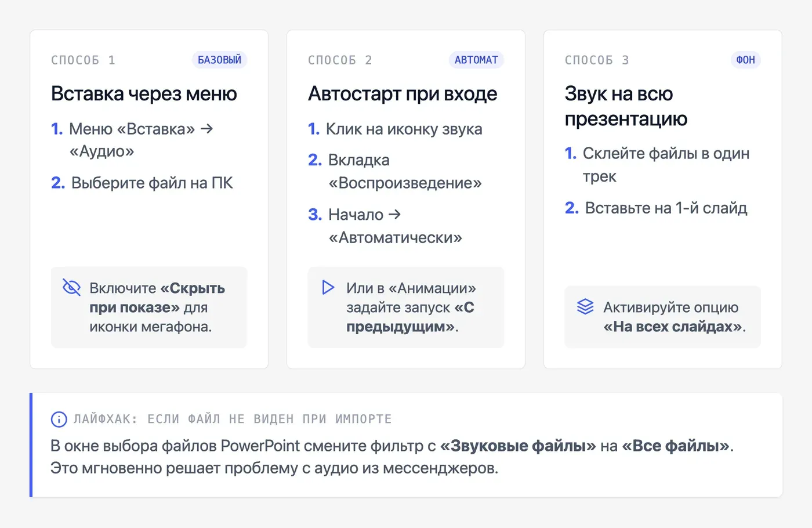The width and height of the screenshot is (812, 528).
Task: Click the sentence «Это мгновенно решает проблему»
Action: (x=274, y=468)
